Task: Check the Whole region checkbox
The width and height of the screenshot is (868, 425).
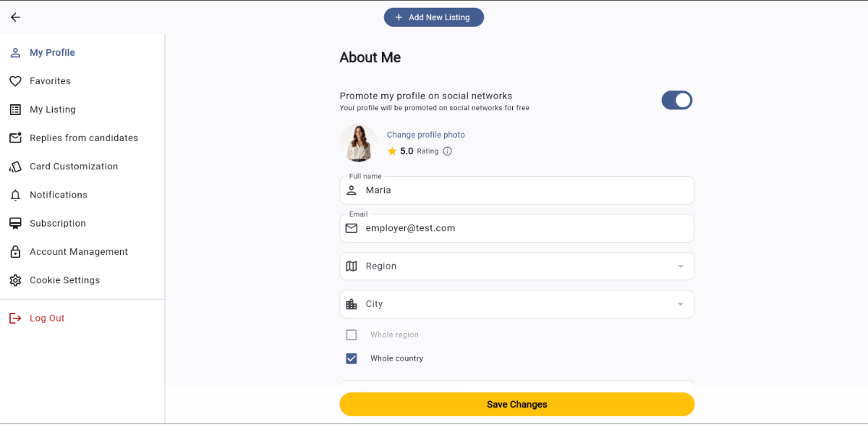Action: click(x=352, y=335)
